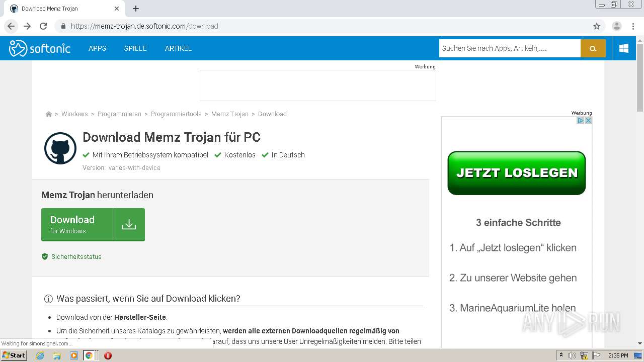Open the Windows breadcrumb link

pyautogui.click(x=74, y=114)
